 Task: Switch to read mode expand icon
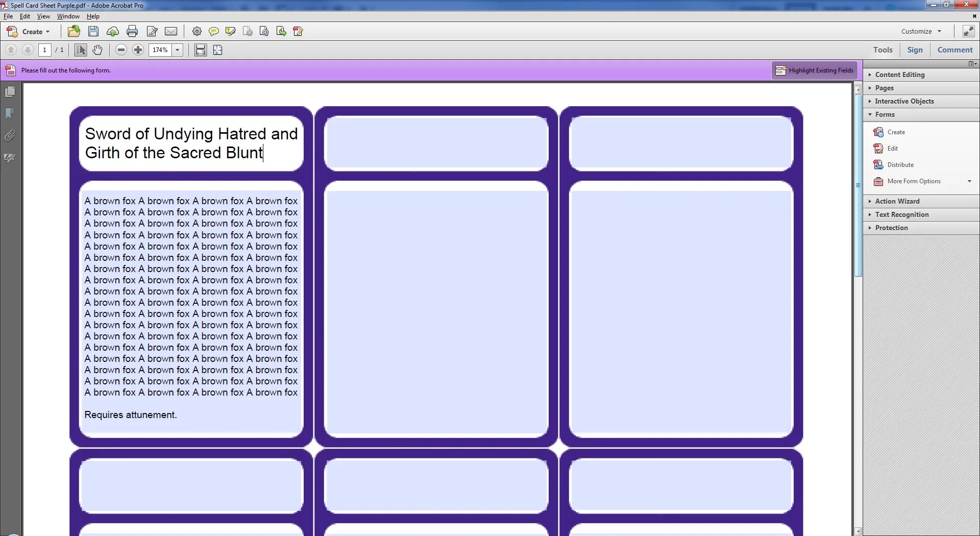click(968, 32)
